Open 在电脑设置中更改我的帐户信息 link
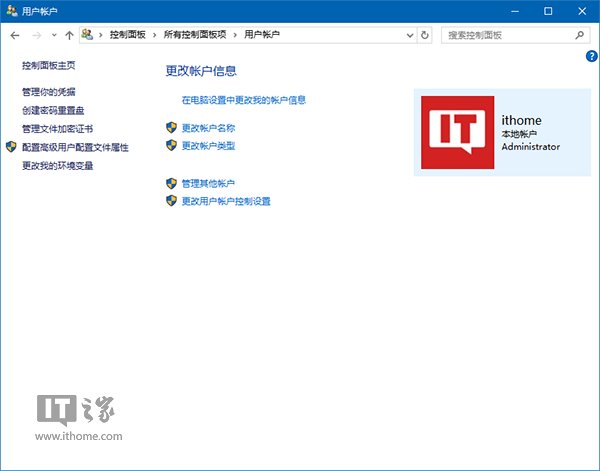The height and width of the screenshot is (471, 600). click(x=243, y=100)
